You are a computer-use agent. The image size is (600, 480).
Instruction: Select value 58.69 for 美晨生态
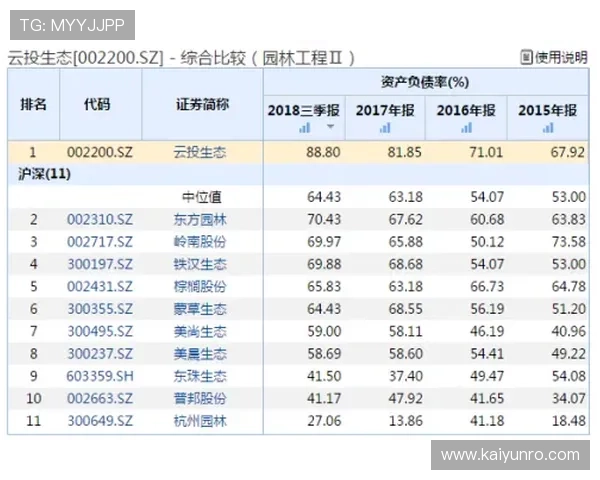[324, 354]
